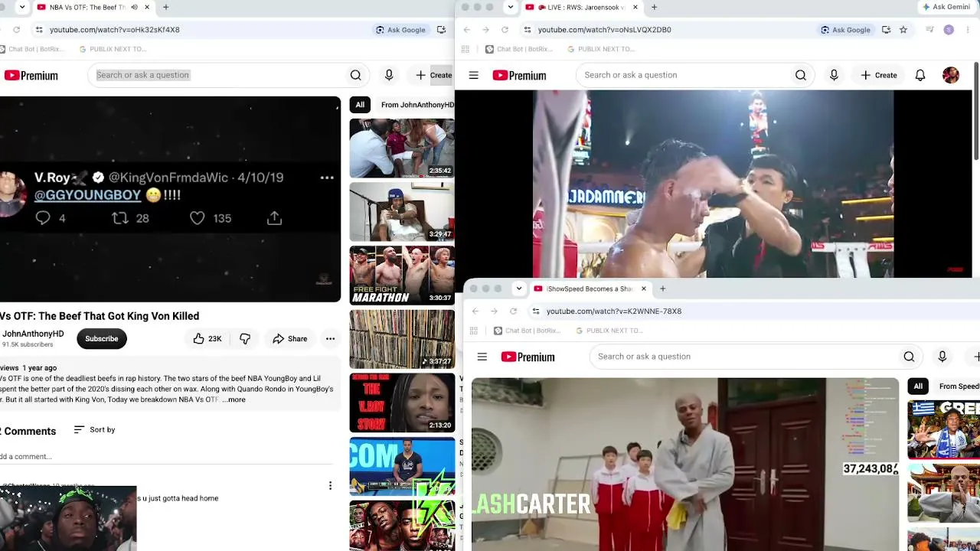Click Ask Google in the RWS live window
The width and height of the screenshot is (980, 551).
(845, 30)
